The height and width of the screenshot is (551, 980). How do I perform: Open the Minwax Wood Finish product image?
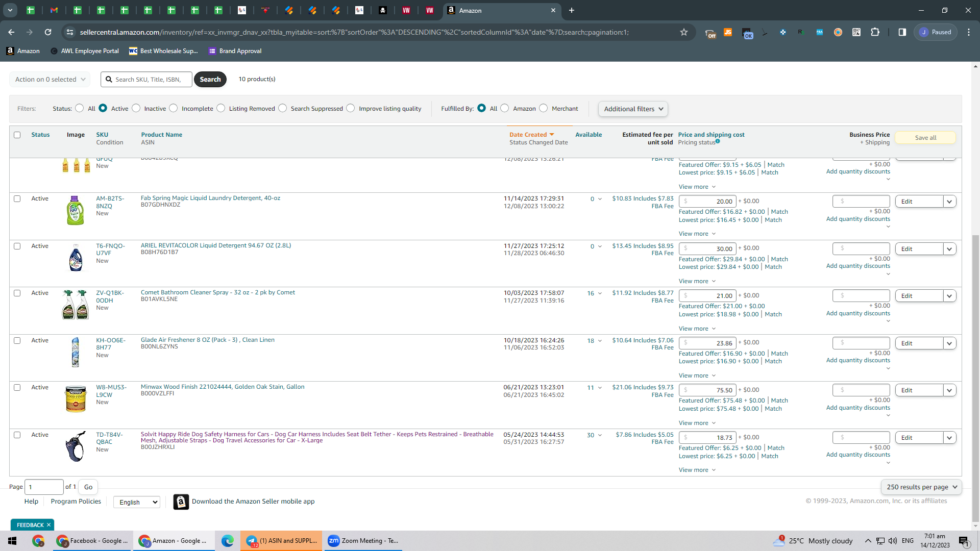pyautogui.click(x=76, y=399)
